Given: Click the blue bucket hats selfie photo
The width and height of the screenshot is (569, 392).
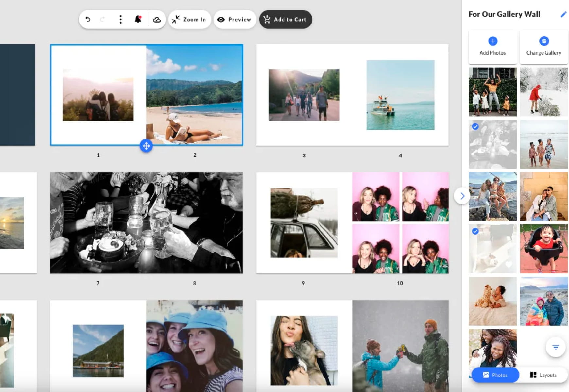Looking at the screenshot, I should [x=194, y=346].
